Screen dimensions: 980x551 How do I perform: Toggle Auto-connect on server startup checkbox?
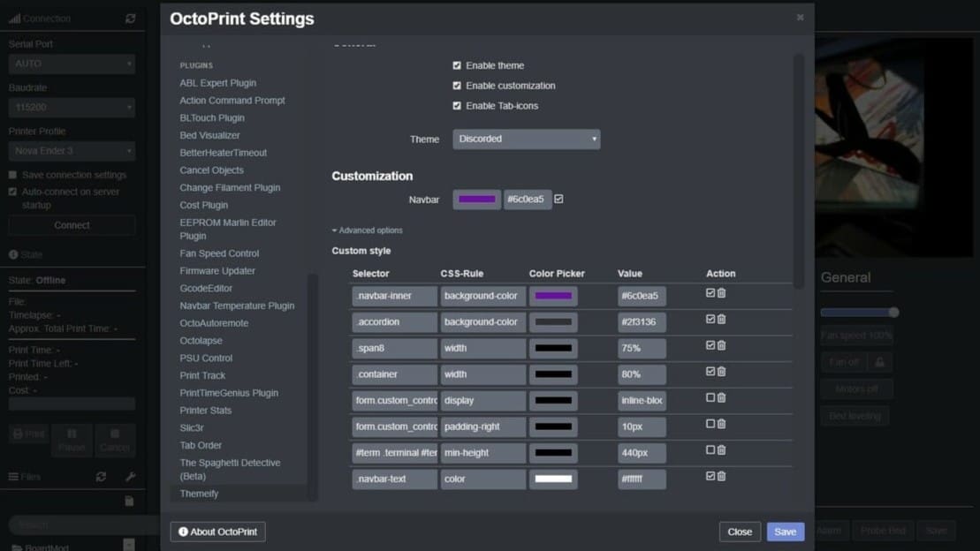(12, 192)
